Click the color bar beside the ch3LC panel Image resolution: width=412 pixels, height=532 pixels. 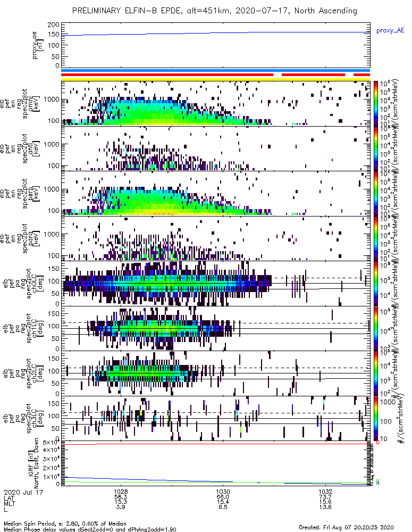click(x=375, y=418)
